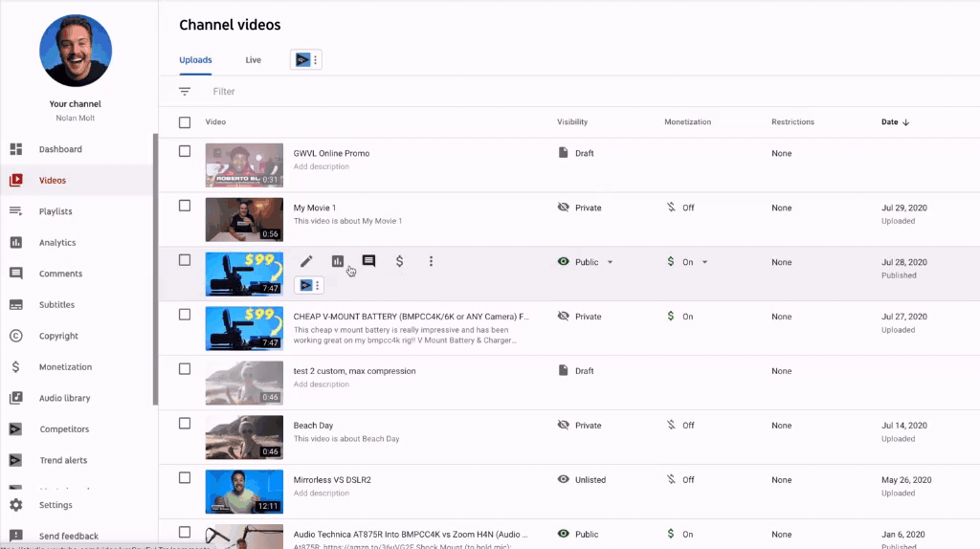Image resolution: width=980 pixels, height=549 pixels.
Task: Open the Monetization dollar icon in the sidebar
Action: click(x=16, y=366)
